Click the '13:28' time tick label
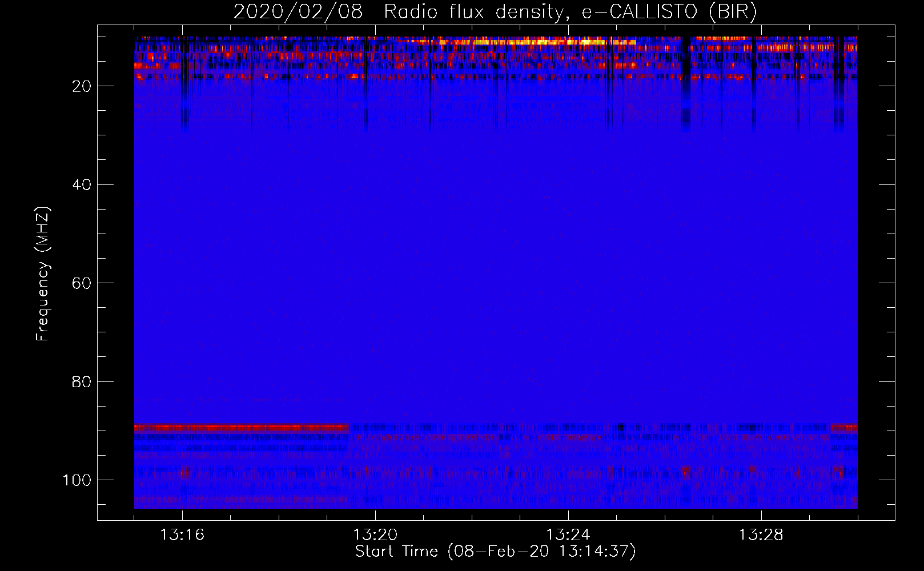This screenshot has height=571, width=924. click(761, 535)
